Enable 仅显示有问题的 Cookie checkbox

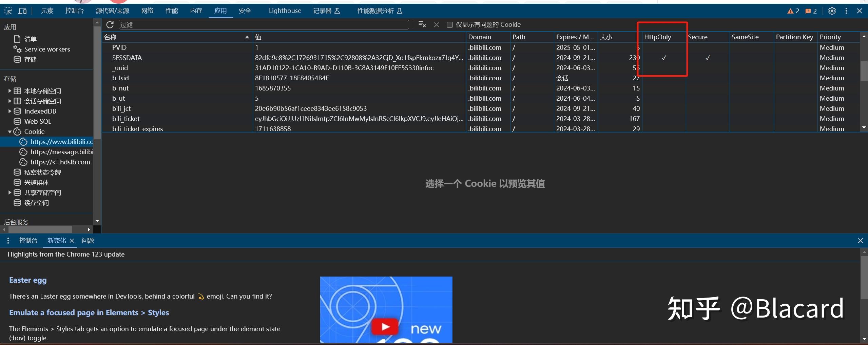pyautogui.click(x=449, y=25)
